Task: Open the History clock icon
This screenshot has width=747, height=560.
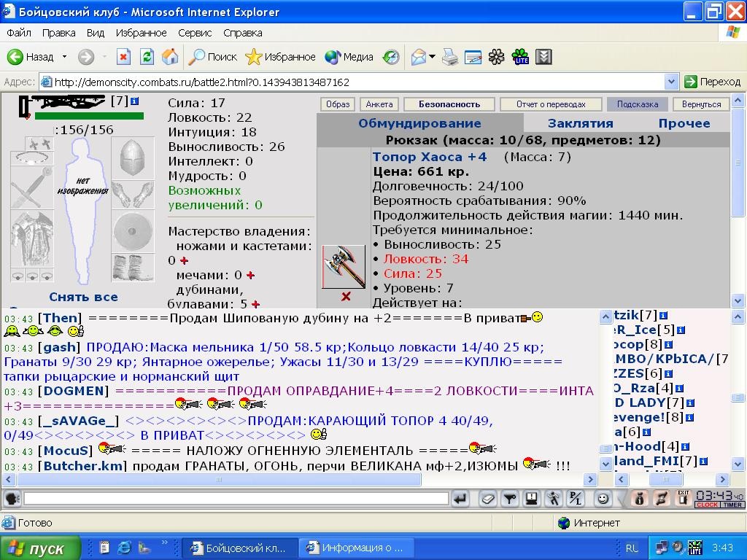Action: pyautogui.click(x=391, y=57)
